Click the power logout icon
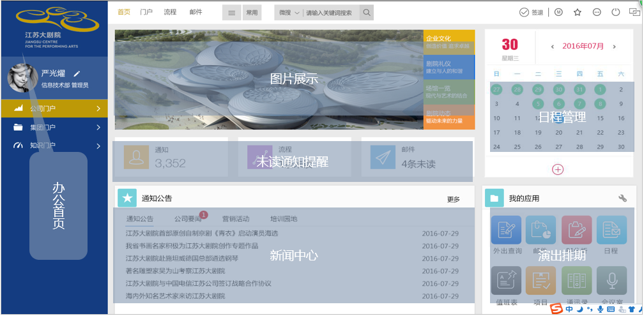 pyautogui.click(x=615, y=12)
